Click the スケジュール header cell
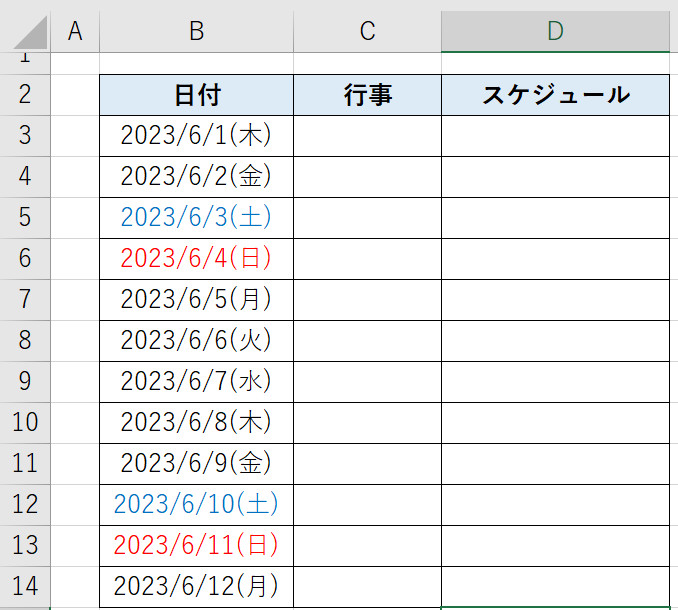Screen dimensions: 678x610 (x=555, y=95)
